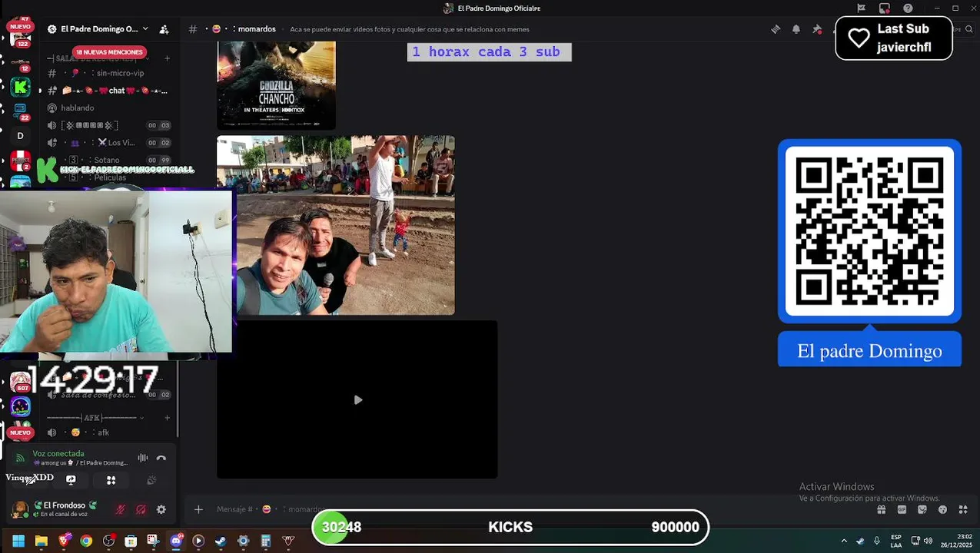Play the black video attachment
Screen dimensions: 980x553
[x=357, y=399]
